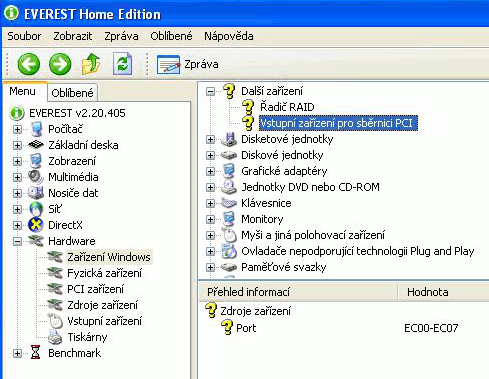Open the Zobrazit menu

tap(73, 36)
